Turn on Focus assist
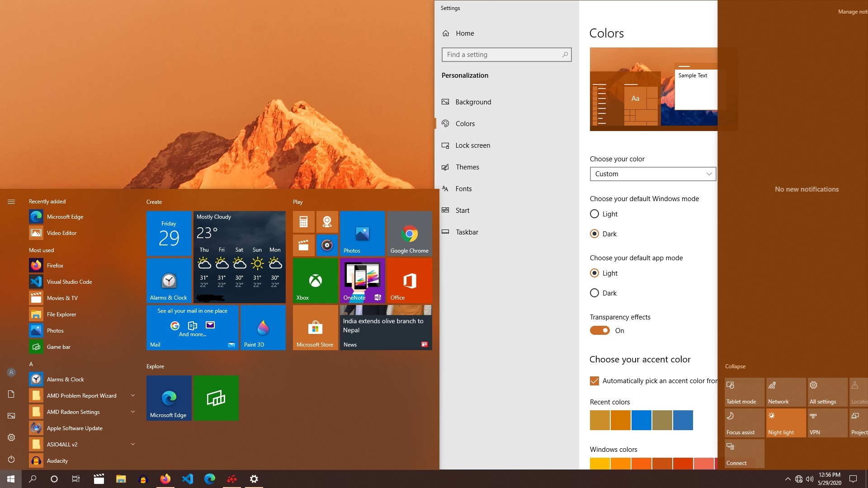Viewport: 868px width, 488px height. pos(744,422)
